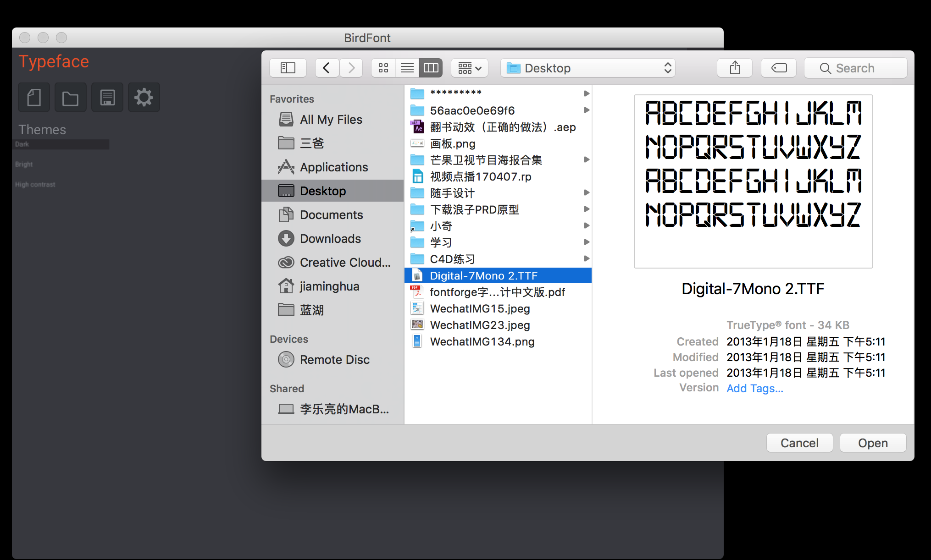Open BirdFont settings gear icon
The height and width of the screenshot is (560, 931).
(x=144, y=98)
